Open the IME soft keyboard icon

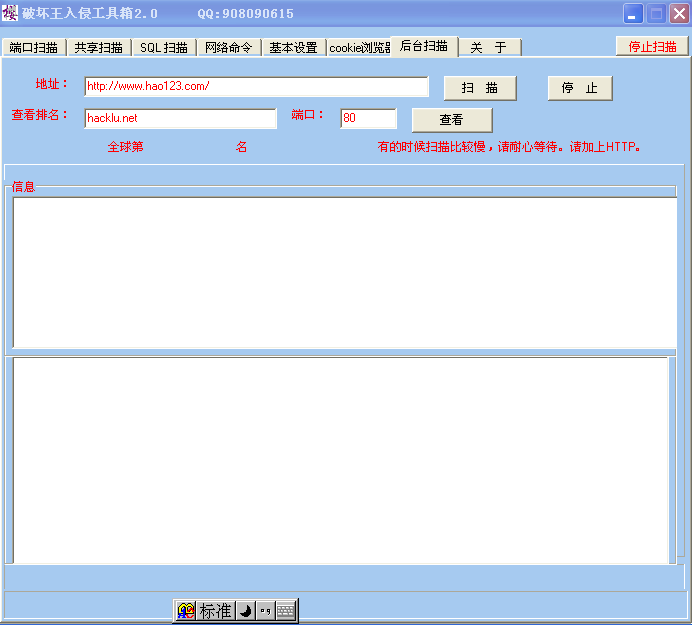point(285,610)
